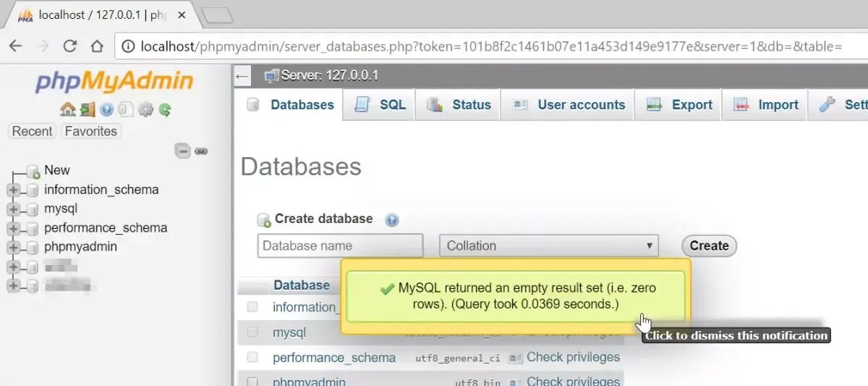This screenshot has height=386, width=868.
Task: Reload navigation panel with green refresh icon
Action: point(165,109)
